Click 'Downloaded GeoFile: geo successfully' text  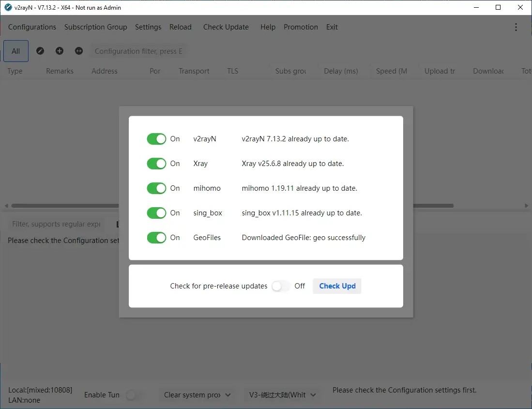click(304, 238)
